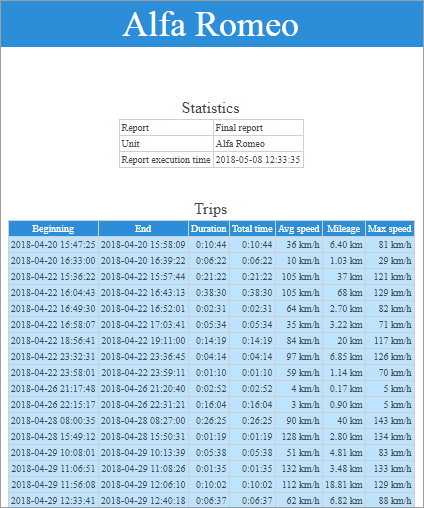Click the Duration column header
This screenshot has height=508, width=424.
[x=209, y=229]
